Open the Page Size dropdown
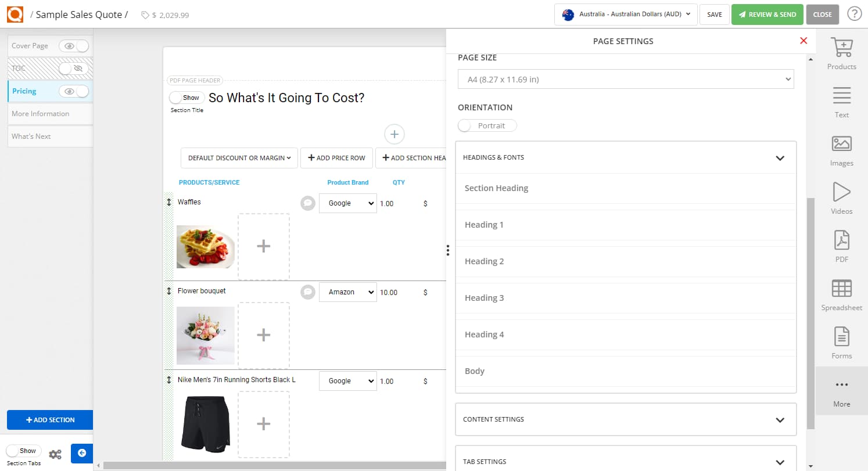 [626, 79]
